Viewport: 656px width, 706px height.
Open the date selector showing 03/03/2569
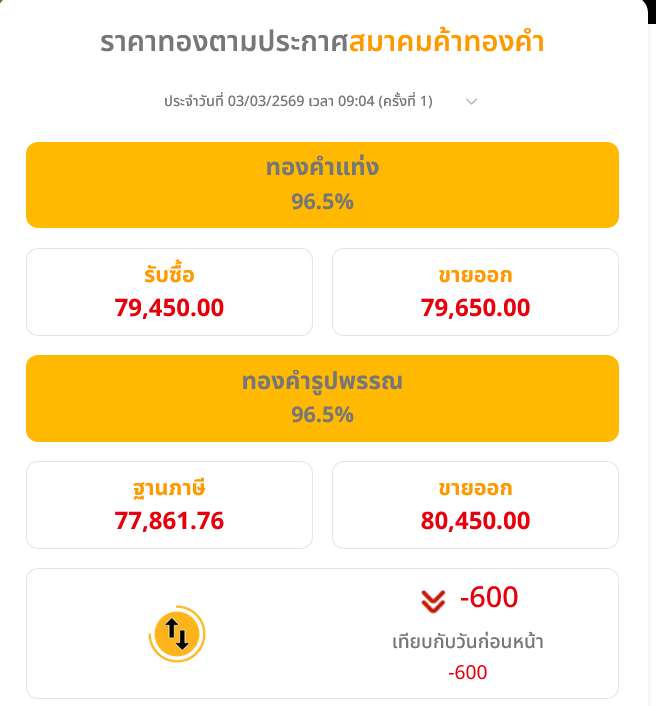click(x=298, y=101)
